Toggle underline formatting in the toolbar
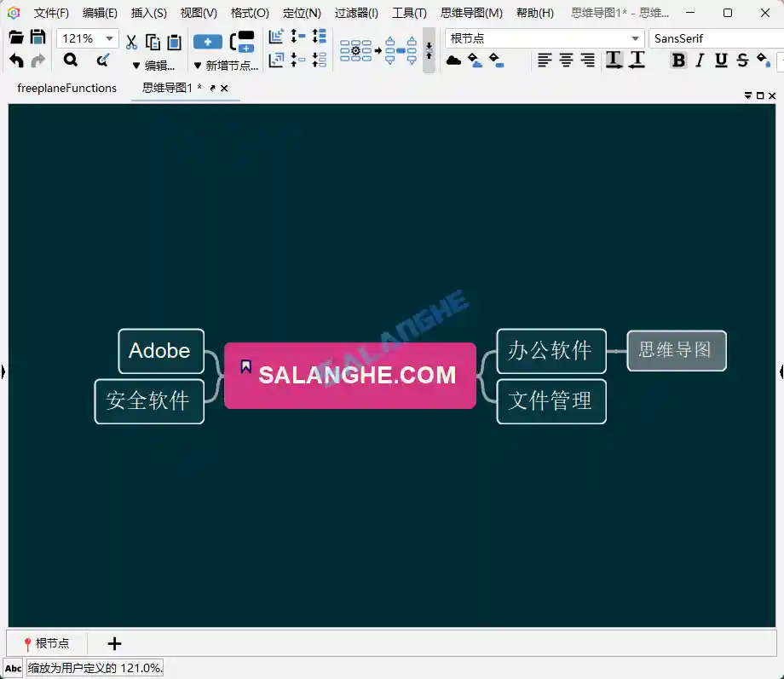784x679 pixels. pyautogui.click(x=722, y=60)
